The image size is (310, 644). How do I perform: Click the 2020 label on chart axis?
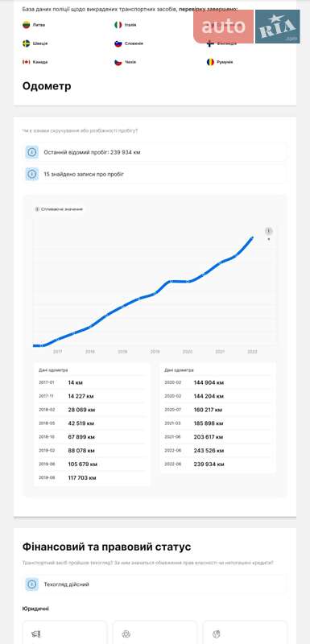click(188, 352)
